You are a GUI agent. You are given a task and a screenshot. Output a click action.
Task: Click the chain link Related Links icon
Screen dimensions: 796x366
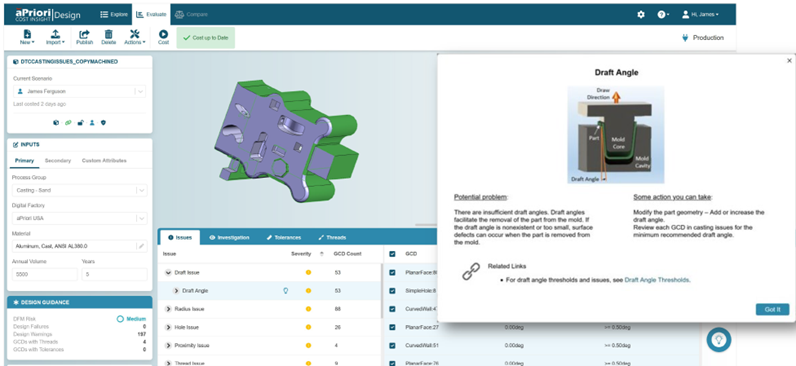pyautogui.click(x=471, y=272)
